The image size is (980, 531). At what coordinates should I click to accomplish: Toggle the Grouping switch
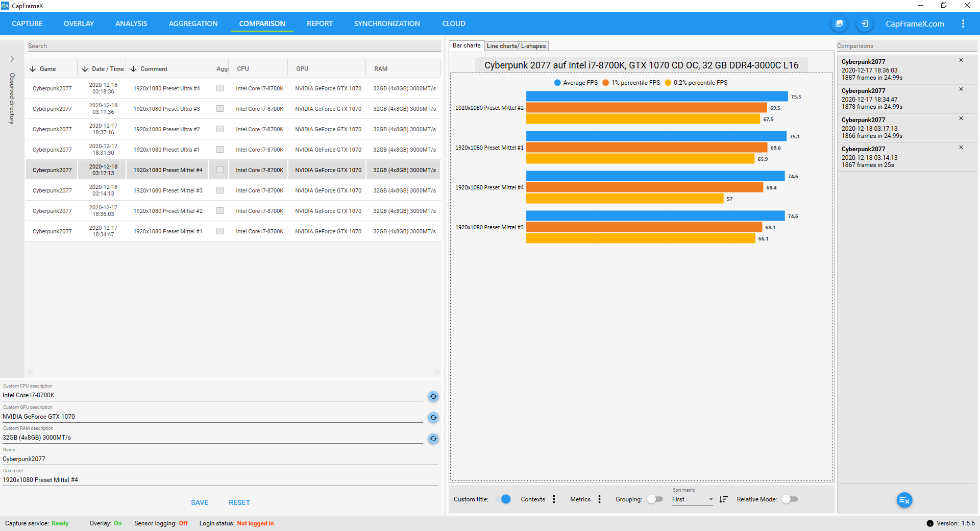(x=654, y=499)
